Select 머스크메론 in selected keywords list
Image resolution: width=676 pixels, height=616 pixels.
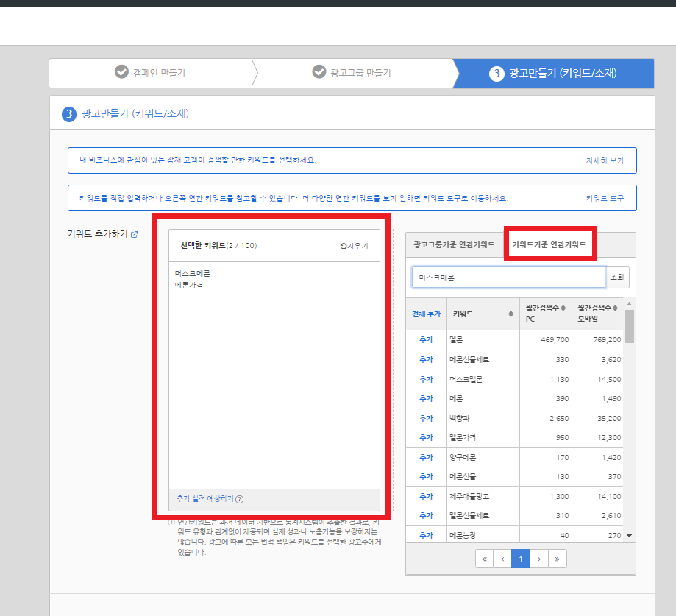(193, 274)
